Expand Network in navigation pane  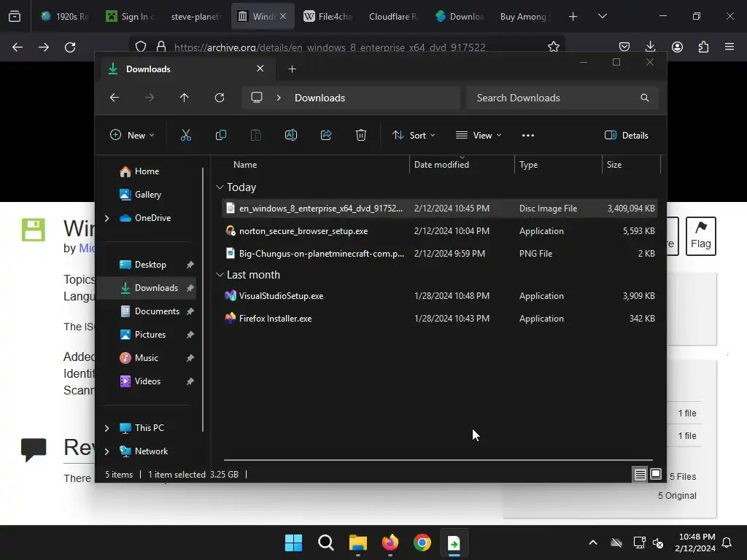coord(107,451)
